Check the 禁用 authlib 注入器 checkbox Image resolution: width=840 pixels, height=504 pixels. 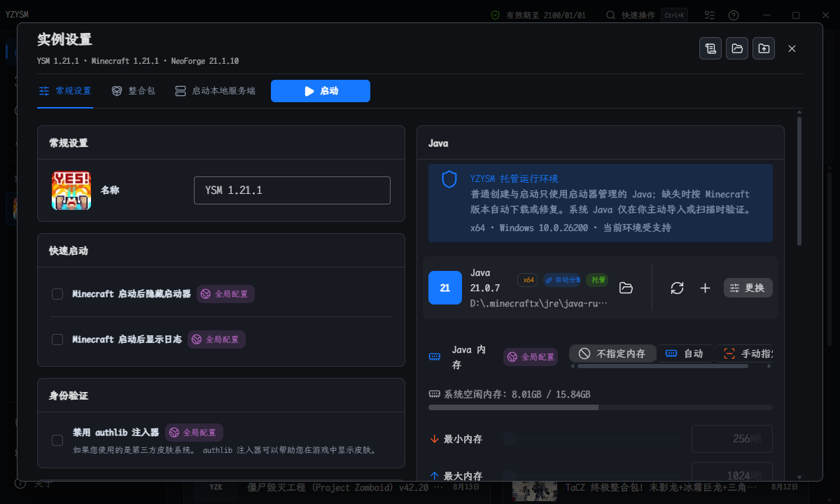pos(57,440)
